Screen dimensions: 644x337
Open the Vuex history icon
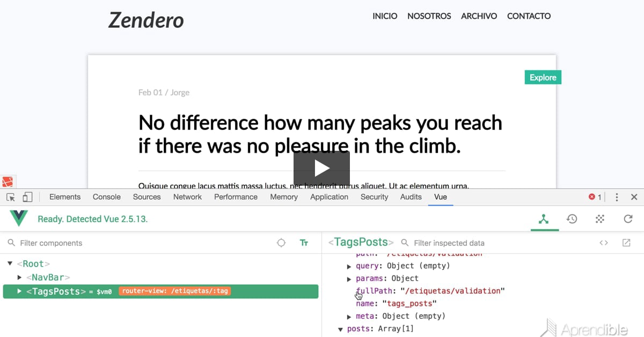(572, 219)
